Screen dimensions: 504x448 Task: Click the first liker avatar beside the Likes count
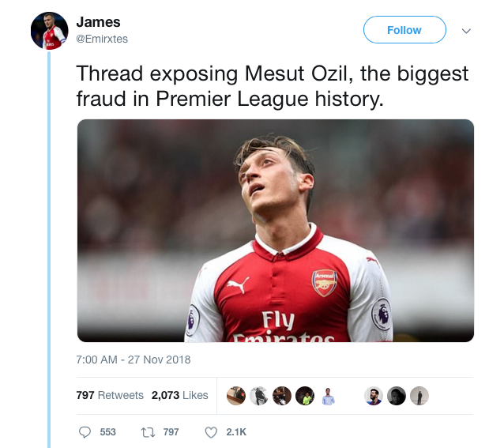(x=235, y=396)
